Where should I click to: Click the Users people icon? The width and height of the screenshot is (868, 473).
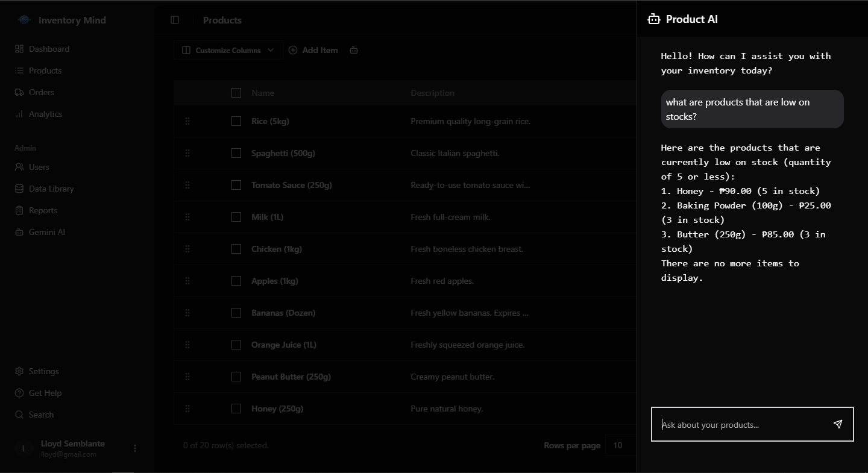[x=19, y=167]
